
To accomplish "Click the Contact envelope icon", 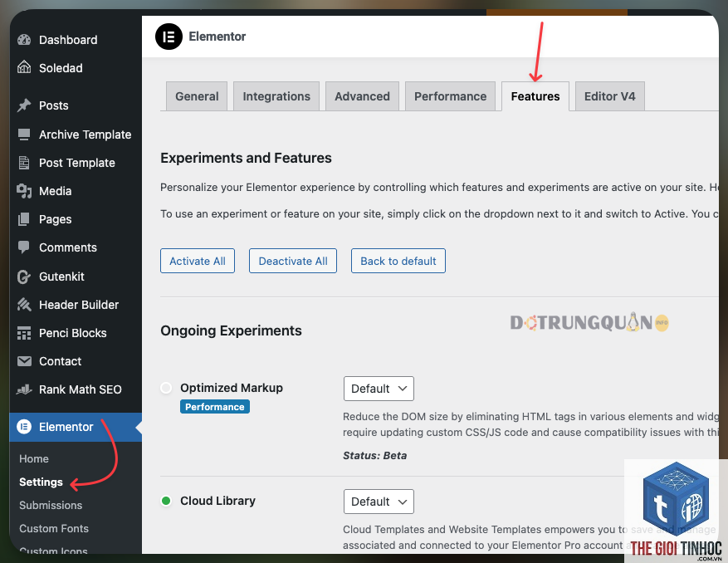I will click(24, 361).
